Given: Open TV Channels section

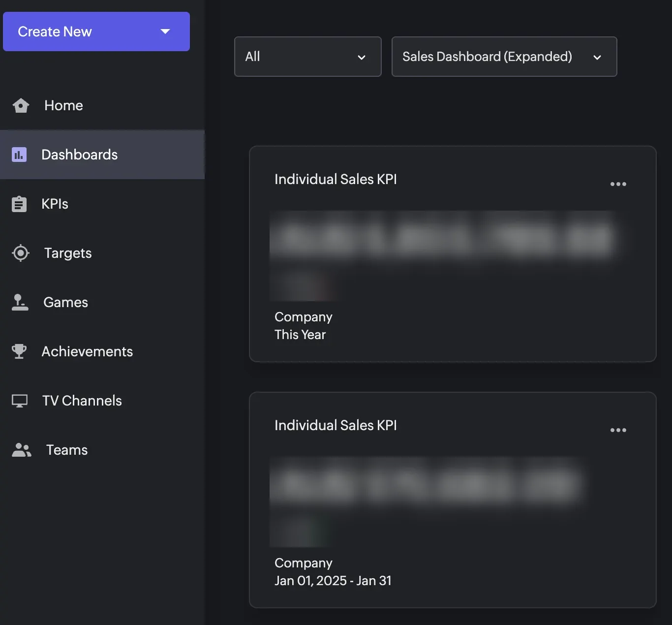Looking at the screenshot, I should [102, 401].
